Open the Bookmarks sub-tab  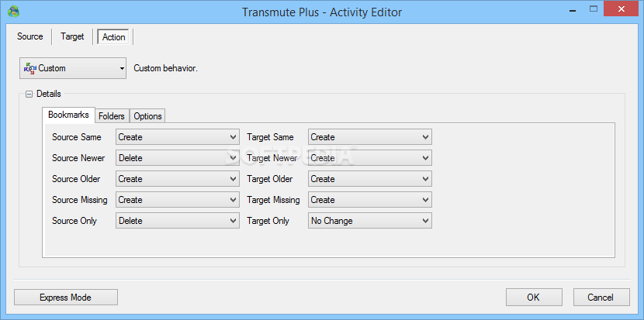68,115
